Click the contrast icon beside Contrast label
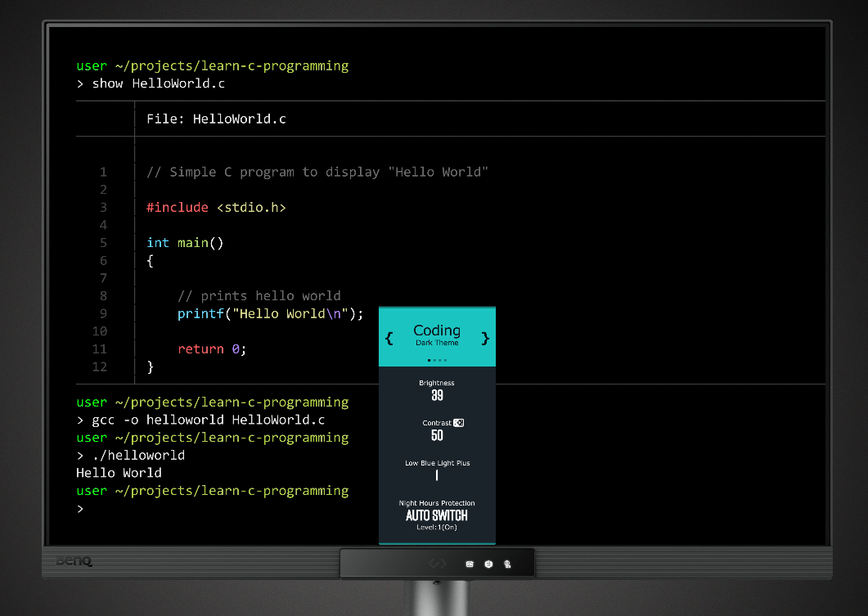 (x=458, y=423)
